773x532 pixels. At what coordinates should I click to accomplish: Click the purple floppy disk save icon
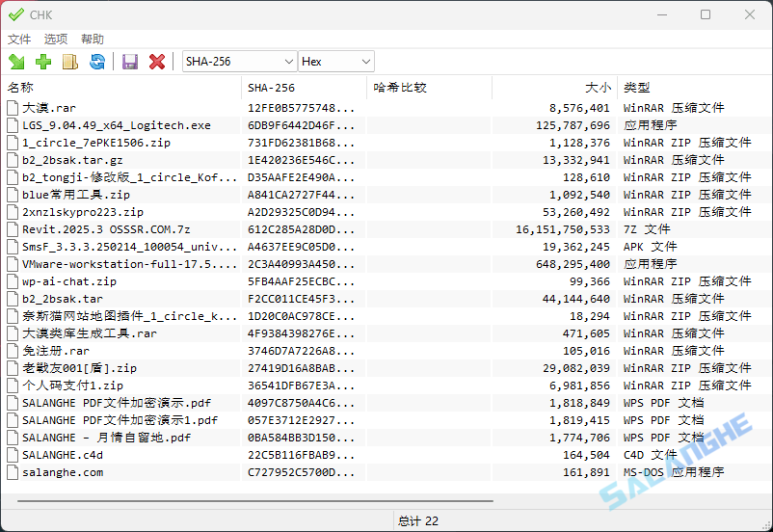pyautogui.click(x=130, y=62)
